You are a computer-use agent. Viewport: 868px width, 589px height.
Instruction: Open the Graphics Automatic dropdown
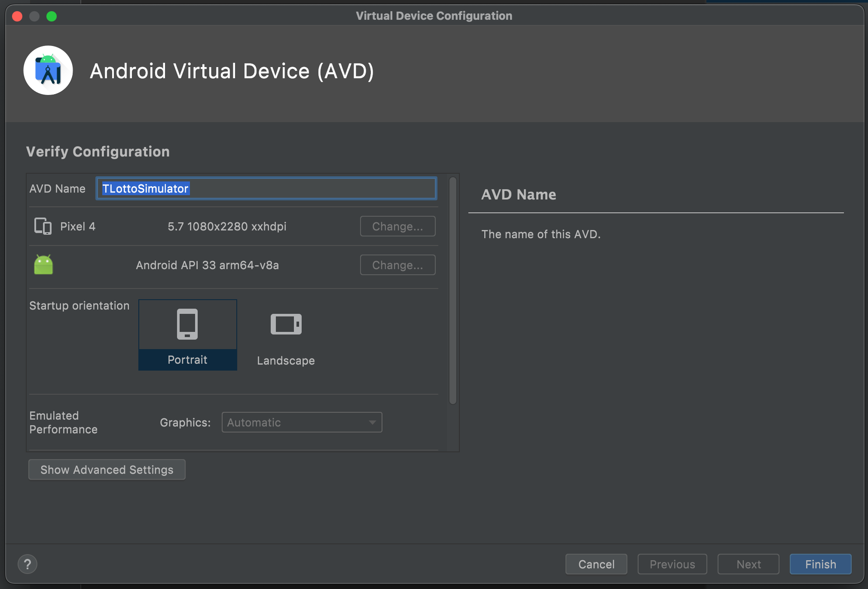[x=296, y=422]
